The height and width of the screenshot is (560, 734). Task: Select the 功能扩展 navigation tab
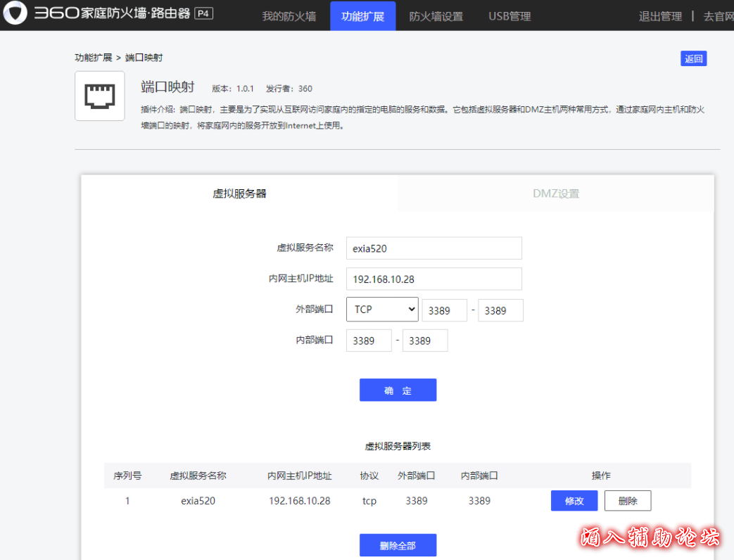pos(362,16)
